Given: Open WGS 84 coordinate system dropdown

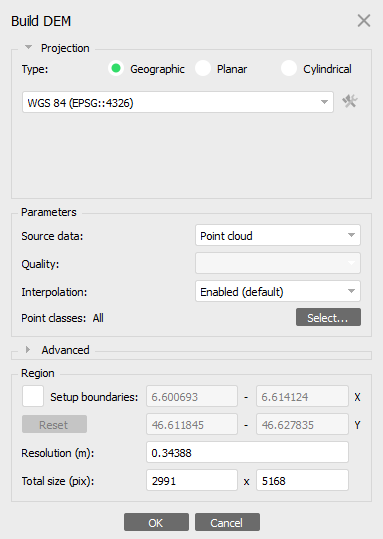Looking at the screenshot, I should 178,102.
